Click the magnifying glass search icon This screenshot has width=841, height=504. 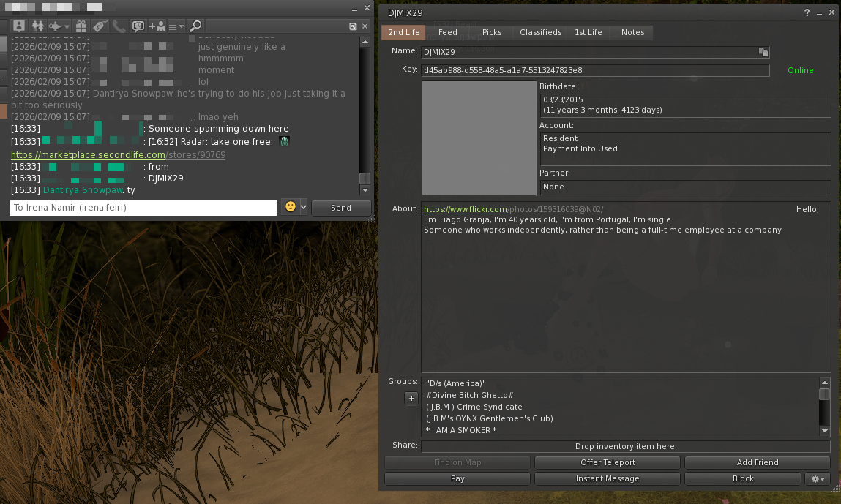coord(195,26)
